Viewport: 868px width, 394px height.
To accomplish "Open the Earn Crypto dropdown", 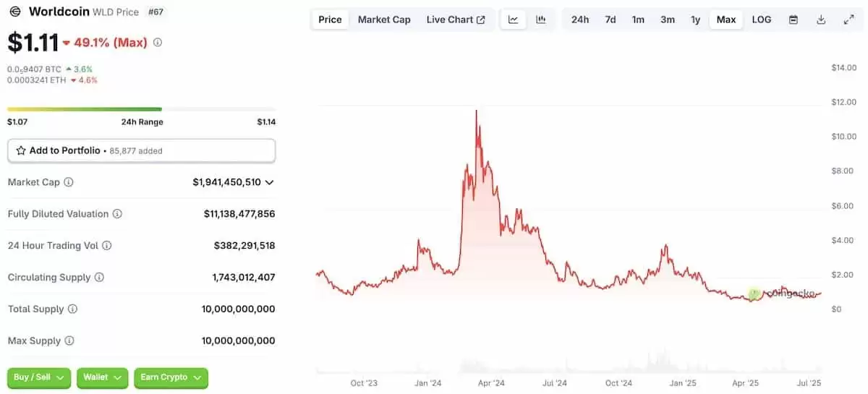I will coord(171,377).
